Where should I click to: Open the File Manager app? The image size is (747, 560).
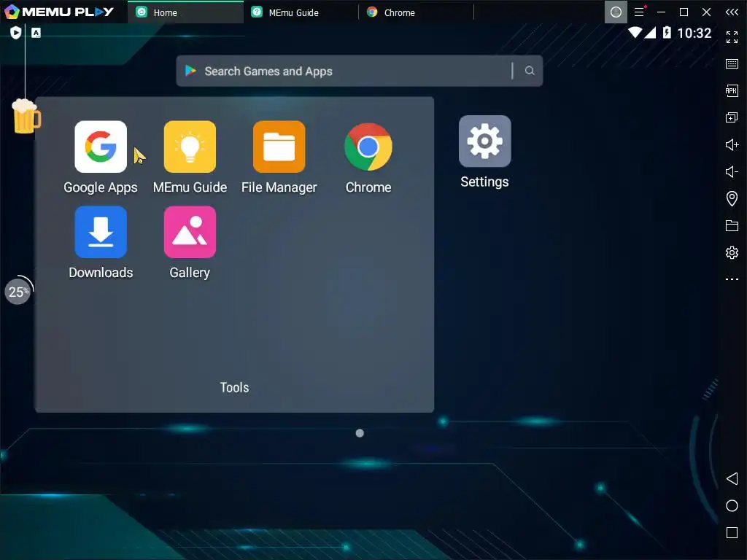tap(279, 147)
